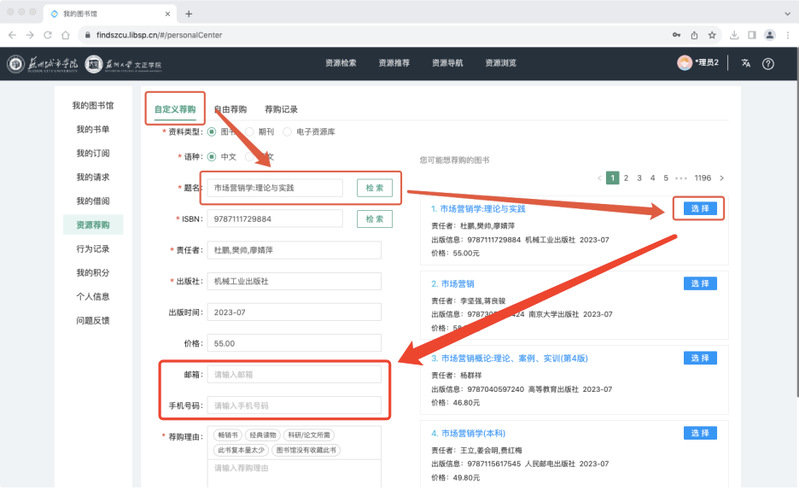Screen dimensions: 799x490
Task: Click the 邮箱 email input field
Action: 294,374
